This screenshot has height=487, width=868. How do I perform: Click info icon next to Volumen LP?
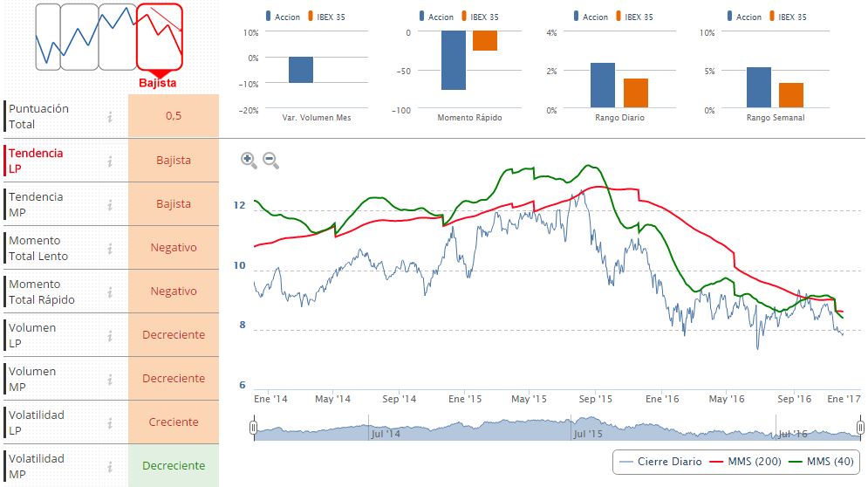[110, 335]
